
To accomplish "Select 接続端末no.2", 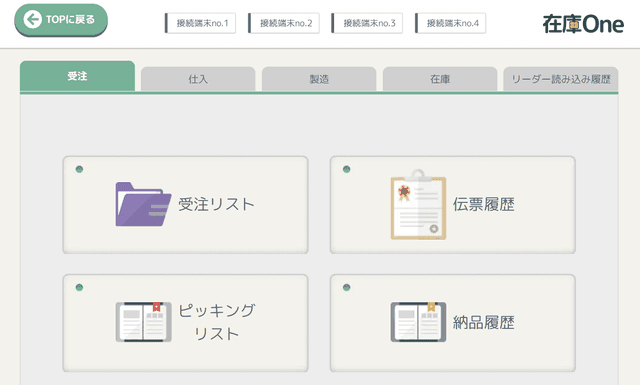I will 284,23.
